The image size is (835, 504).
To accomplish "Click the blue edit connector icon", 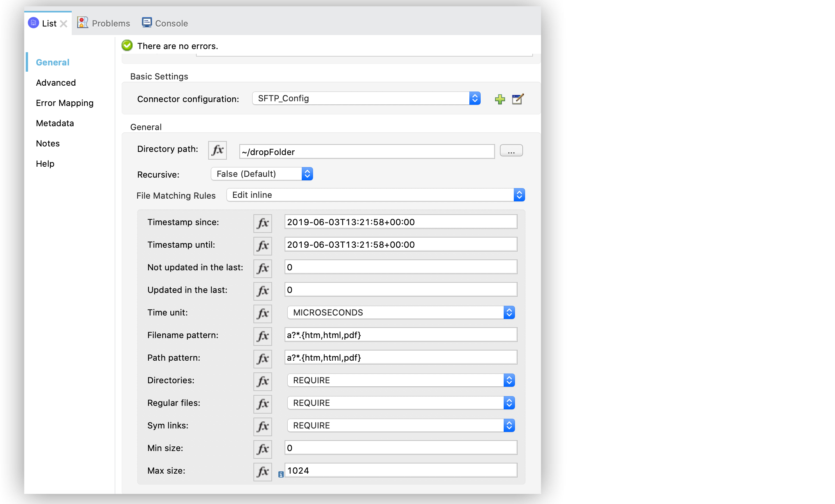I will (517, 99).
